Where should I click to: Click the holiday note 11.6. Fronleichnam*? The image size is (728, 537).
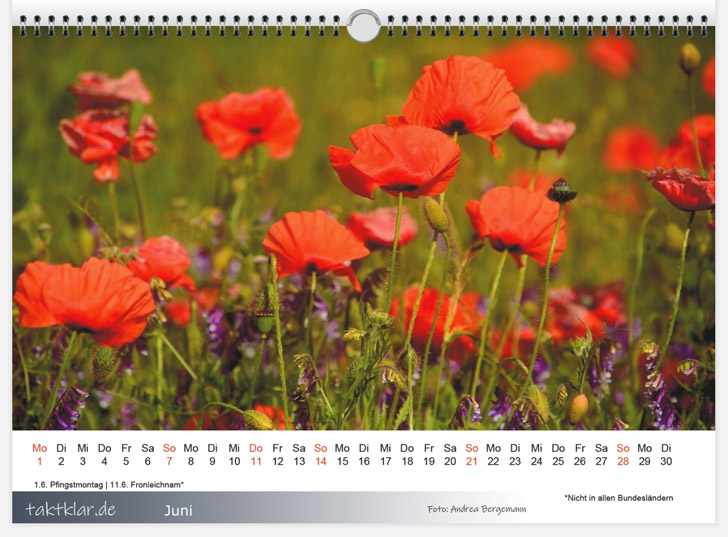(147, 485)
